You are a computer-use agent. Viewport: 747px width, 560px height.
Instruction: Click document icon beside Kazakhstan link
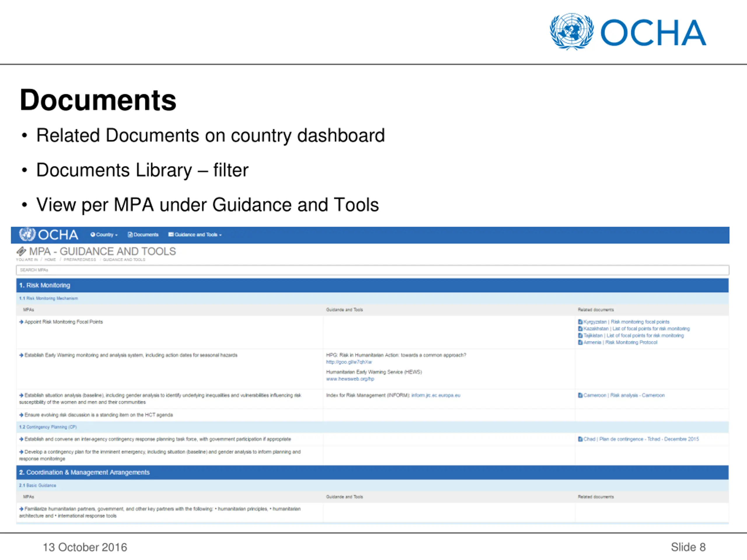[580, 329]
